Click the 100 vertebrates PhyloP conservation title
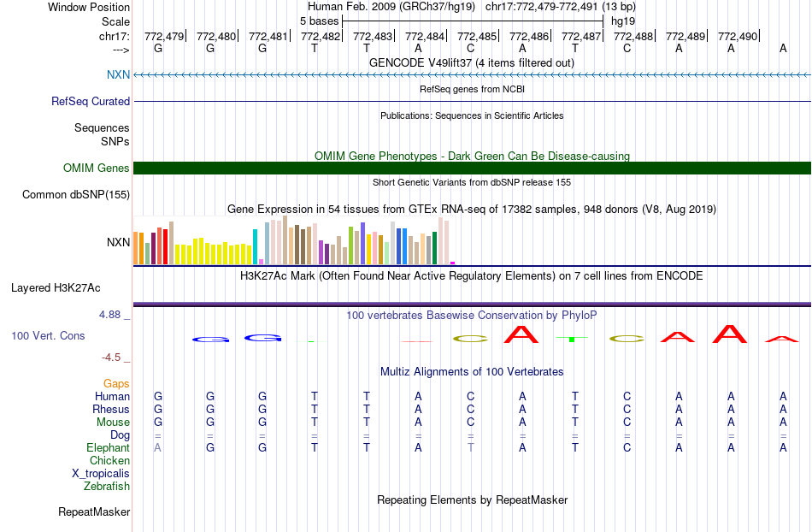The width and height of the screenshot is (812, 532). 472,315
